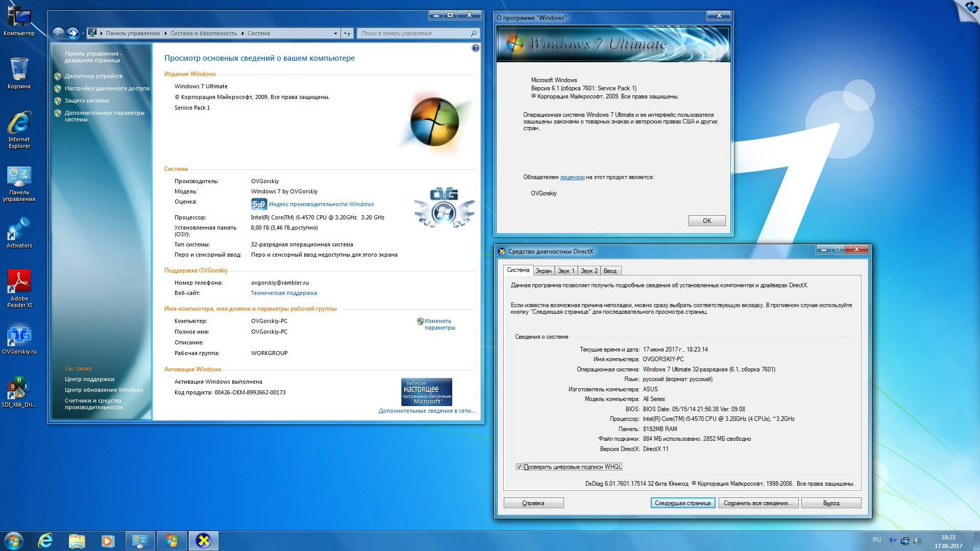Screen dimensions: 980x551
Task: Click Сохранить все сведения button
Action: click(x=758, y=503)
